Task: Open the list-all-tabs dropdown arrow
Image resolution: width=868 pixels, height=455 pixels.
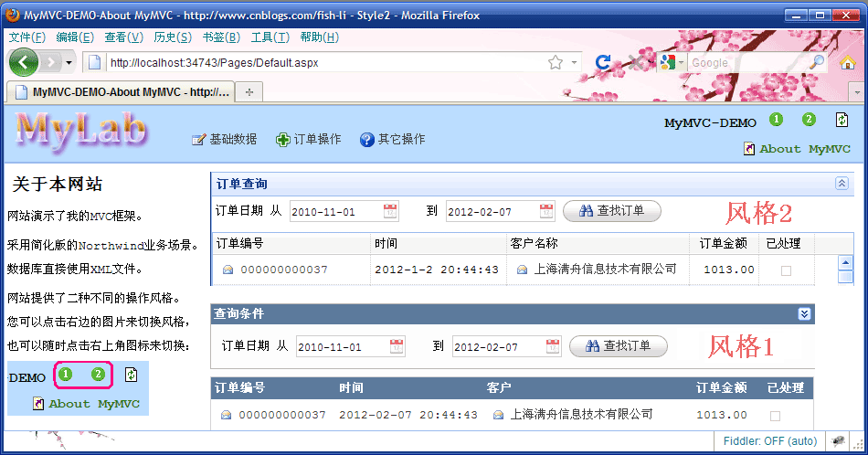Action: click(x=857, y=92)
